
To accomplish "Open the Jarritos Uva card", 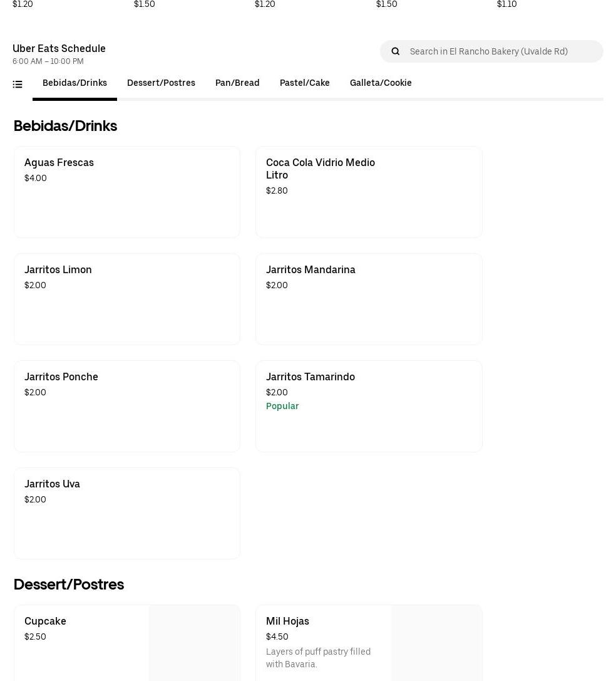I will [126, 513].
